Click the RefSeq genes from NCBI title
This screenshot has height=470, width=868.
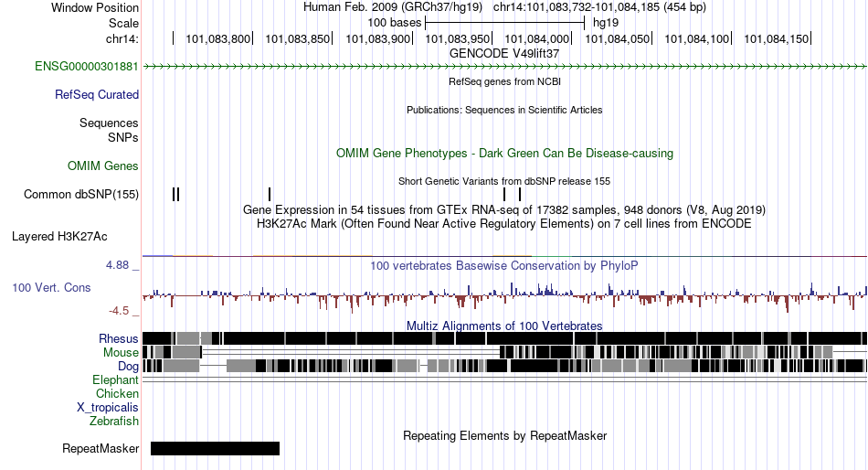tap(504, 81)
